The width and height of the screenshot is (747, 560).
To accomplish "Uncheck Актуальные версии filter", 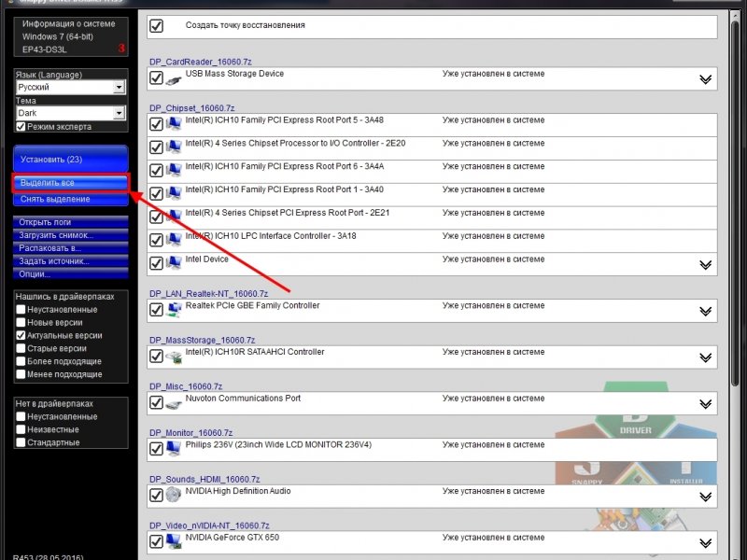I will (x=21, y=335).
